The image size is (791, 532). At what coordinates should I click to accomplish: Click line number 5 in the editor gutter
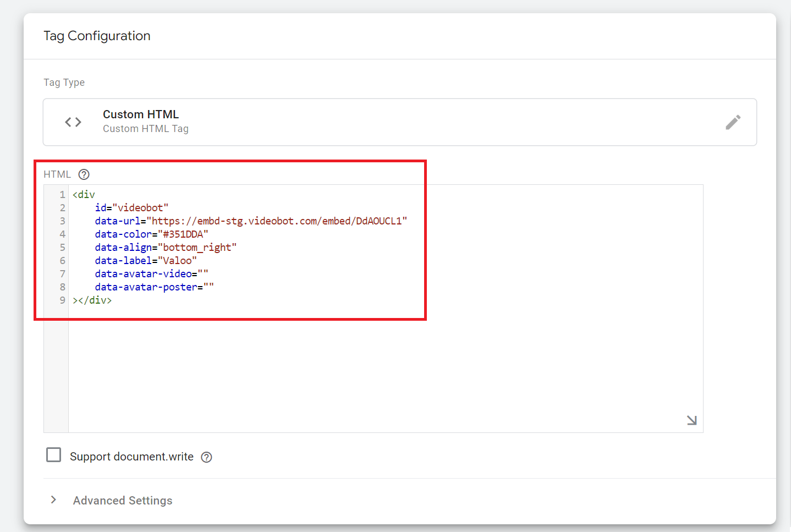(62, 248)
